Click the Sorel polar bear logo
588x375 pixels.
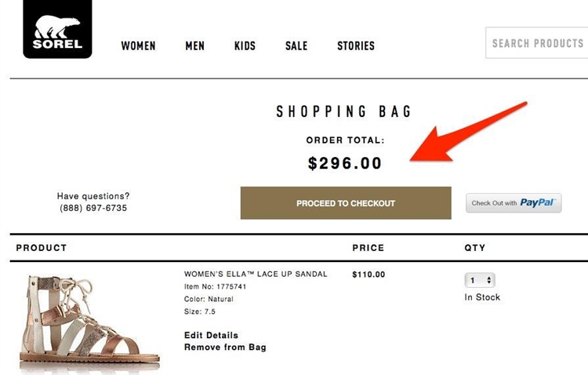tap(57, 29)
